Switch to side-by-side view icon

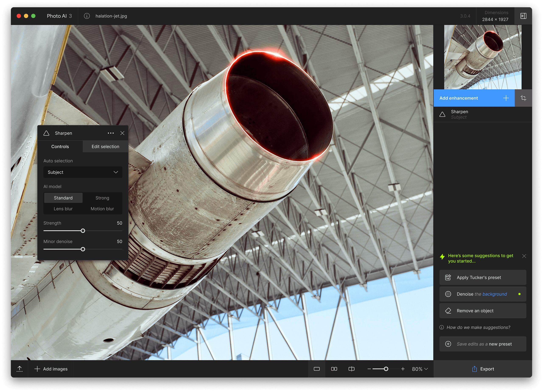(x=334, y=369)
